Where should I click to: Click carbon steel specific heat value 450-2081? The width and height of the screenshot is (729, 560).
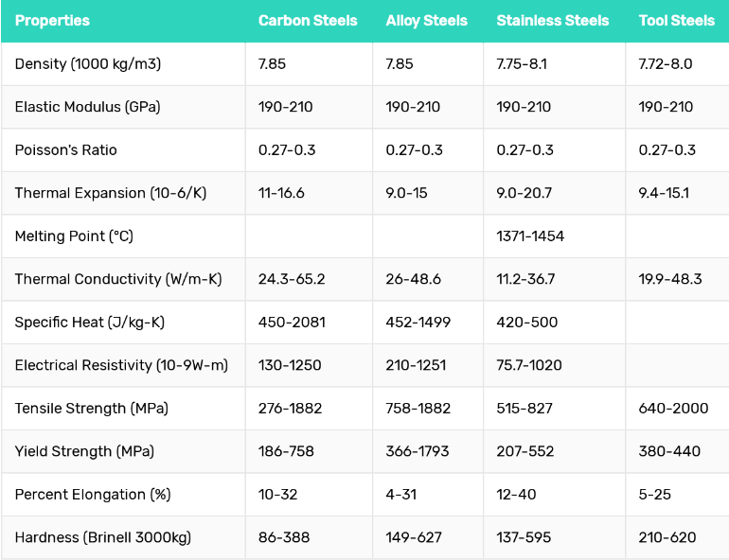(292, 323)
